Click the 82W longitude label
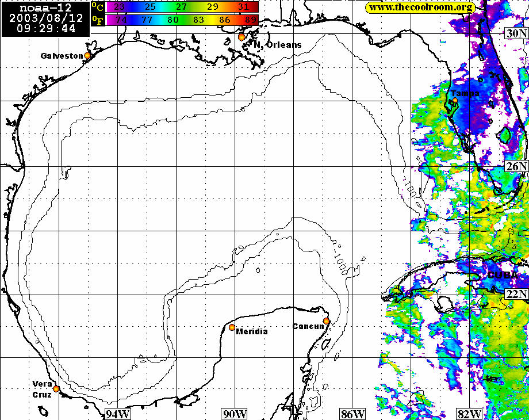529x420 pixels. pos(469,414)
